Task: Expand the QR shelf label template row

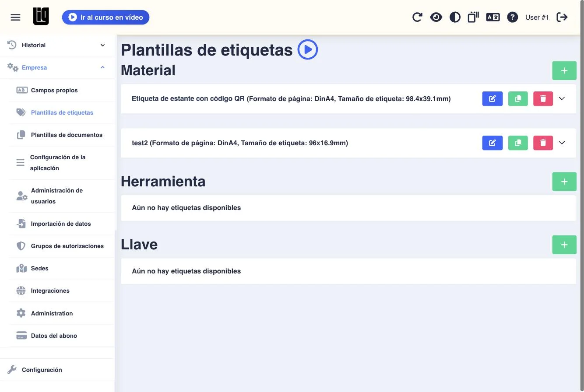Action: tap(562, 98)
